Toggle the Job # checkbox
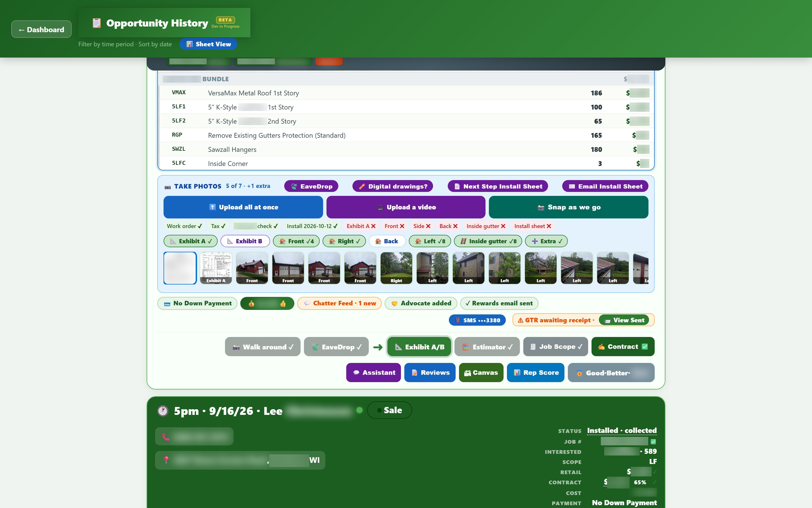Image resolution: width=812 pixels, height=508 pixels. click(653, 441)
